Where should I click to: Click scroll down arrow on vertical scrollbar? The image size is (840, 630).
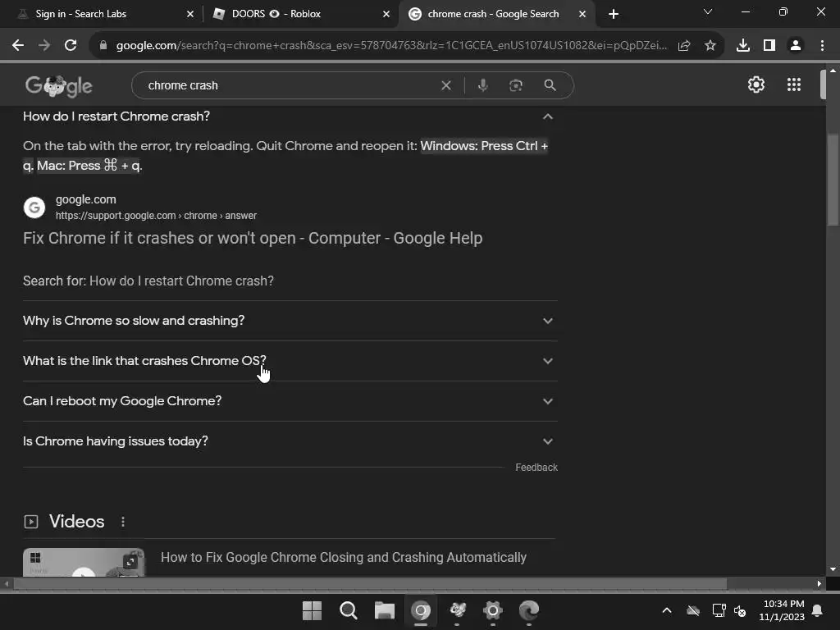[833, 569]
